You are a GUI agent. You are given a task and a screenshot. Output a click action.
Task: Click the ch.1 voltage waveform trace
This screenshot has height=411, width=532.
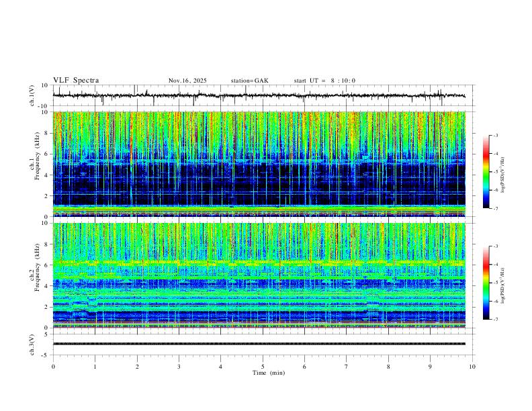(x=259, y=95)
